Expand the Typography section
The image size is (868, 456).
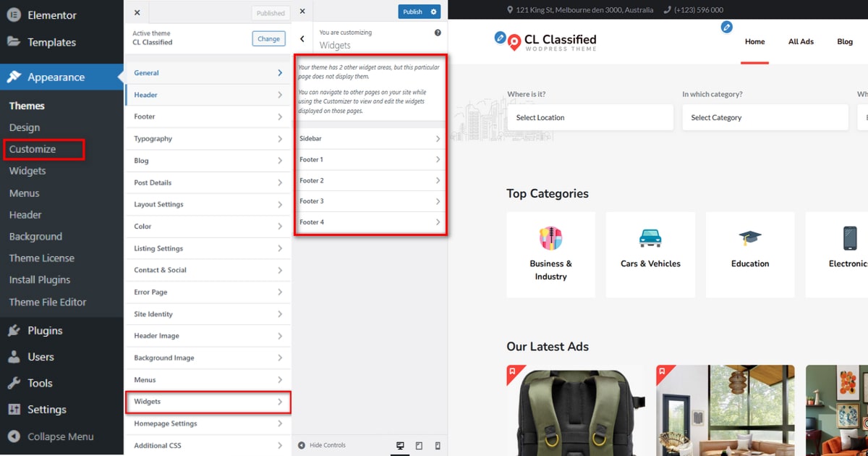coord(208,138)
